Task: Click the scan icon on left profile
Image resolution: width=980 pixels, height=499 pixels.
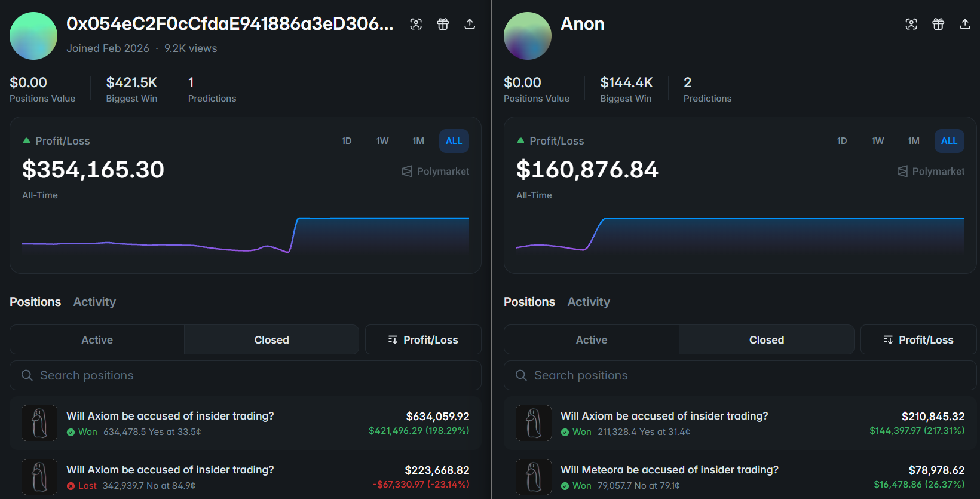Action: click(416, 24)
